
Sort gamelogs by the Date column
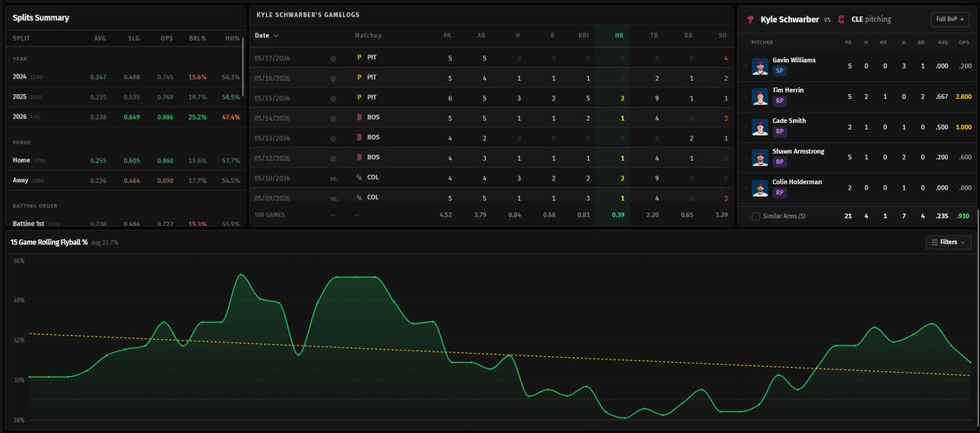266,36
